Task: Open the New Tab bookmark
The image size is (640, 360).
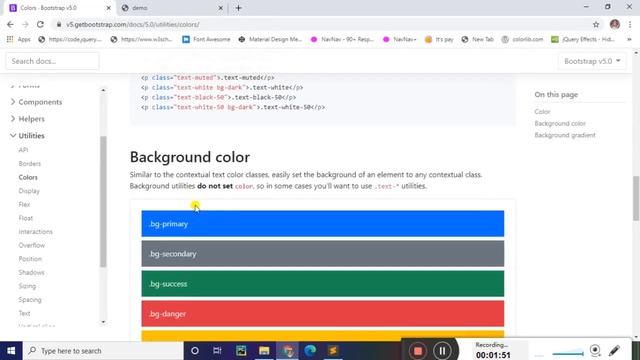Action: [478, 39]
